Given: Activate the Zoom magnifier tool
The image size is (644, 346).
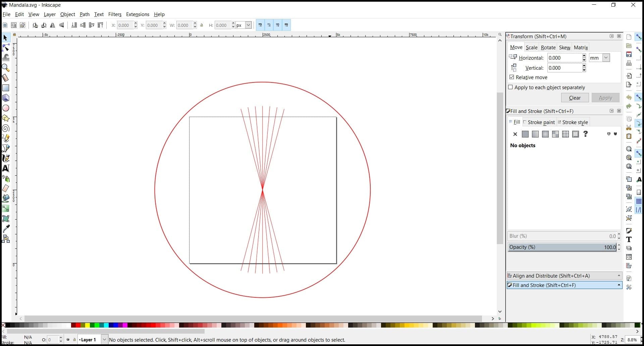Looking at the screenshot, I should tap(6, 68).
